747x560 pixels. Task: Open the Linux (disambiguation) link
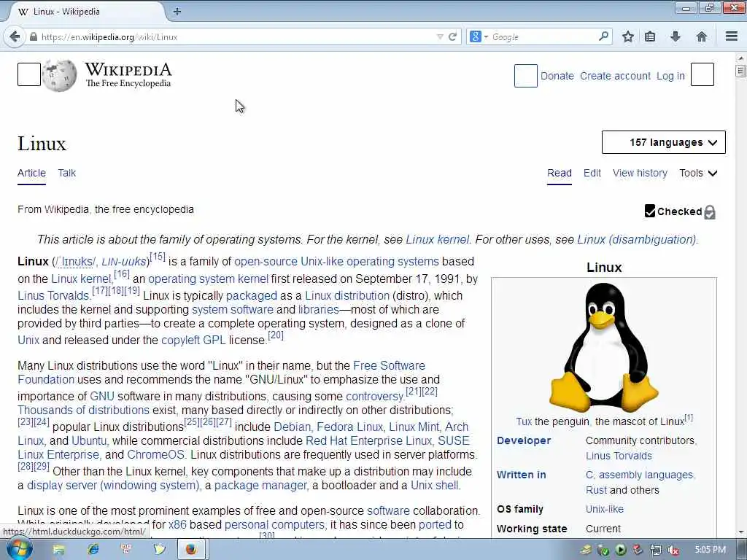click(636, 239)
